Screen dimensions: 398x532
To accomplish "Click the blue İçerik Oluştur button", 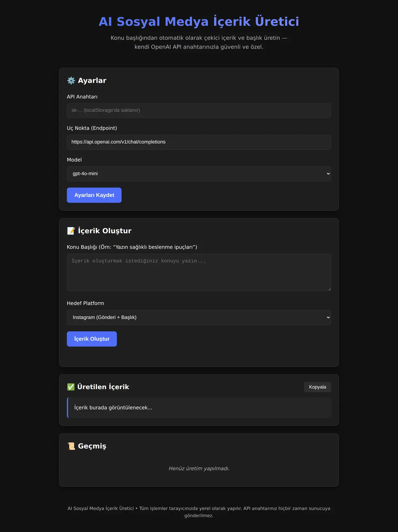I will coord(92,339).
